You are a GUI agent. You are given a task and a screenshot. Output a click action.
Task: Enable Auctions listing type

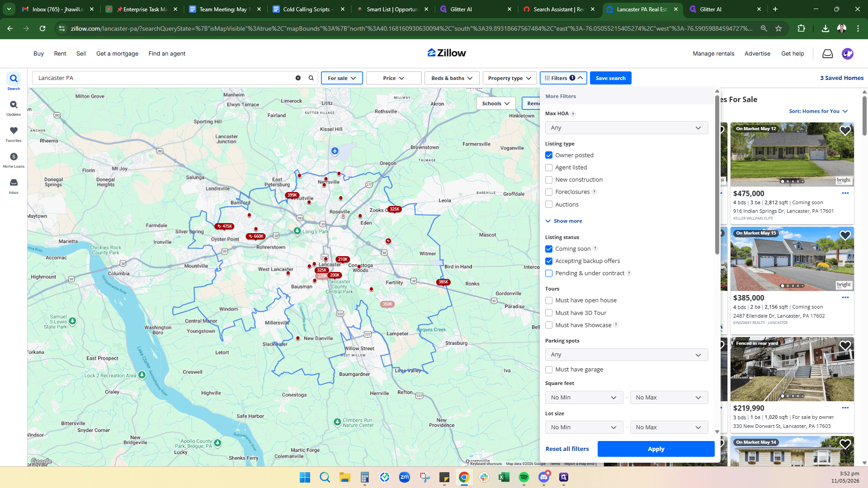click(x=549, y=204)
